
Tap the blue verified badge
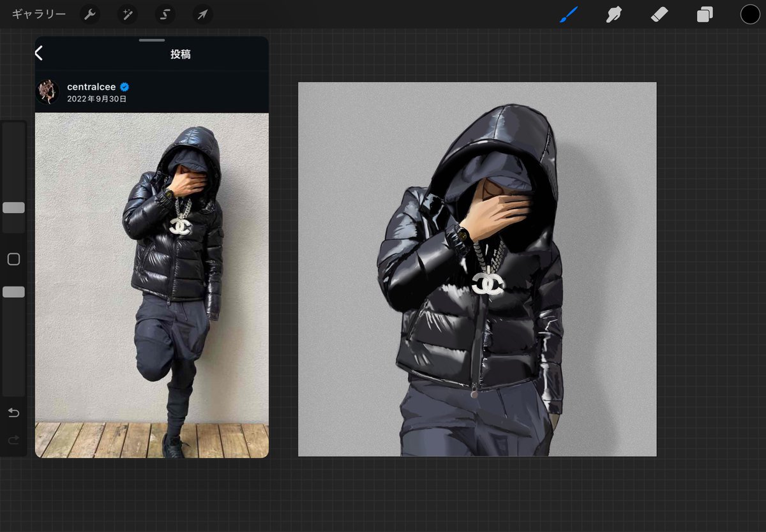point(124,87)
